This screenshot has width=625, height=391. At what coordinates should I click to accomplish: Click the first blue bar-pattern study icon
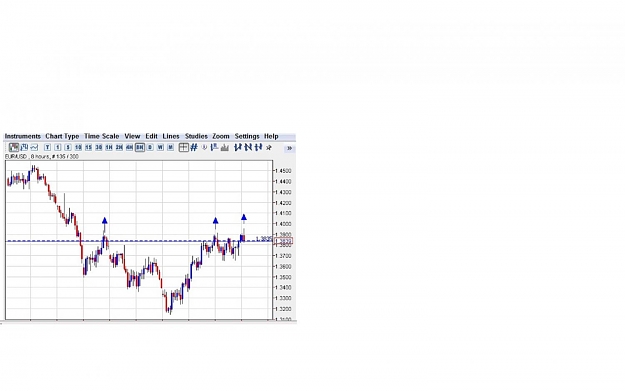(238, 147)
